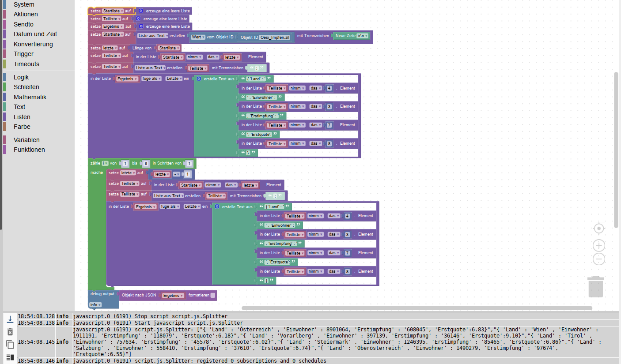Open the Timeouts toolbox category

coord(27,64)
